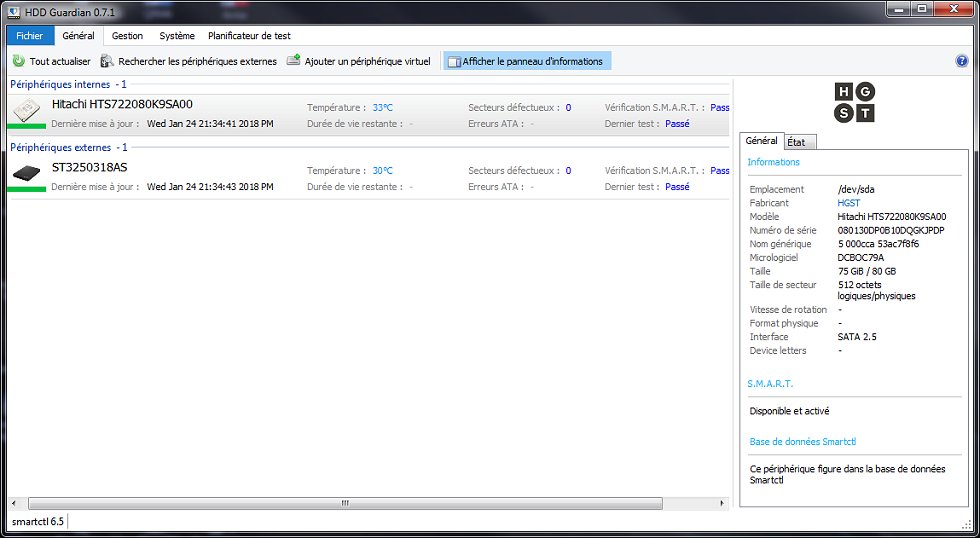The image size is (980, 538).
Task: Click Disponible et activé status text
Action: tap(789, 411)
